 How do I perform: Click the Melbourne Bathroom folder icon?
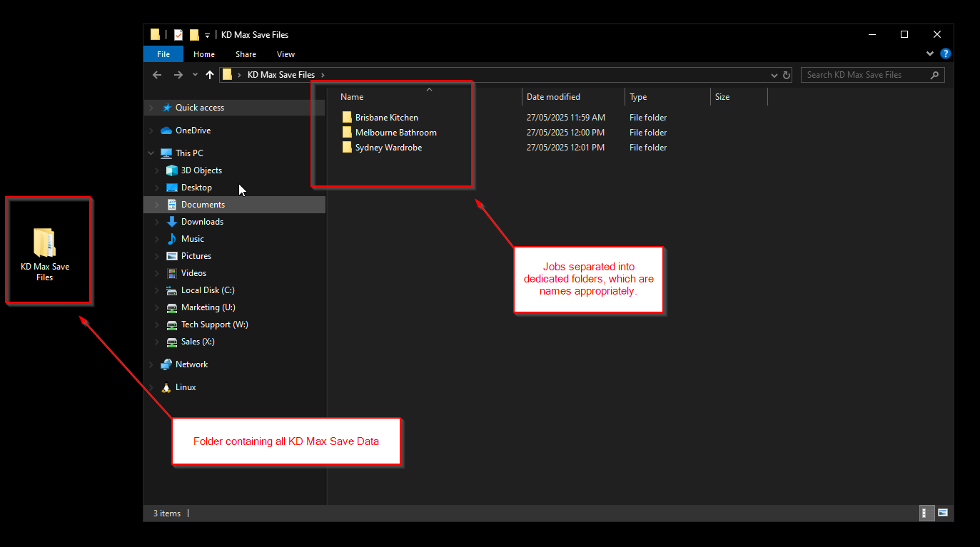pos(347,132)
